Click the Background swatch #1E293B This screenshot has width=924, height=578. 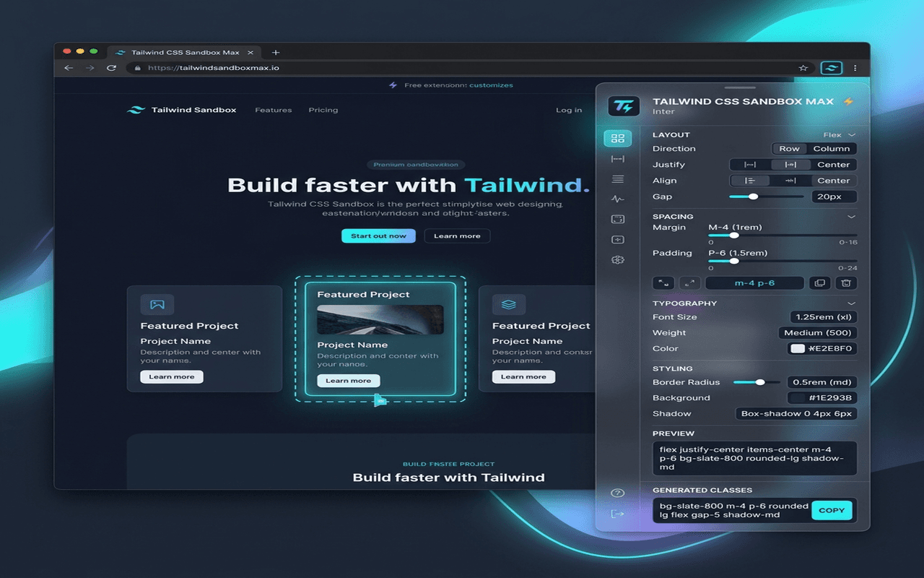tap(798, 398)
